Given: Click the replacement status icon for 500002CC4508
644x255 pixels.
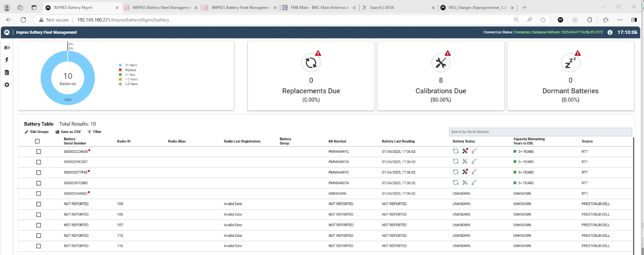Looking at the screenshot, I should tap(456, 151).
